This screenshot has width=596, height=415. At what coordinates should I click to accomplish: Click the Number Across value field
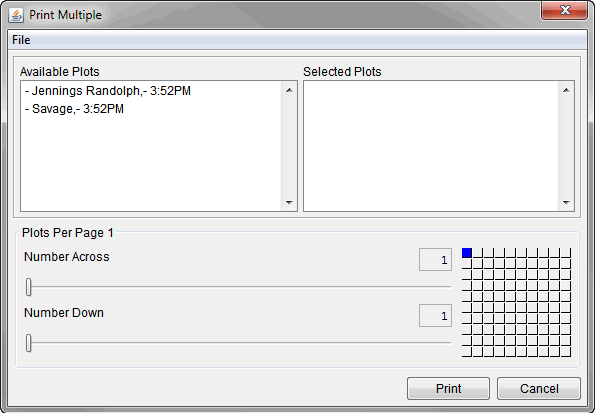point(435,260)
